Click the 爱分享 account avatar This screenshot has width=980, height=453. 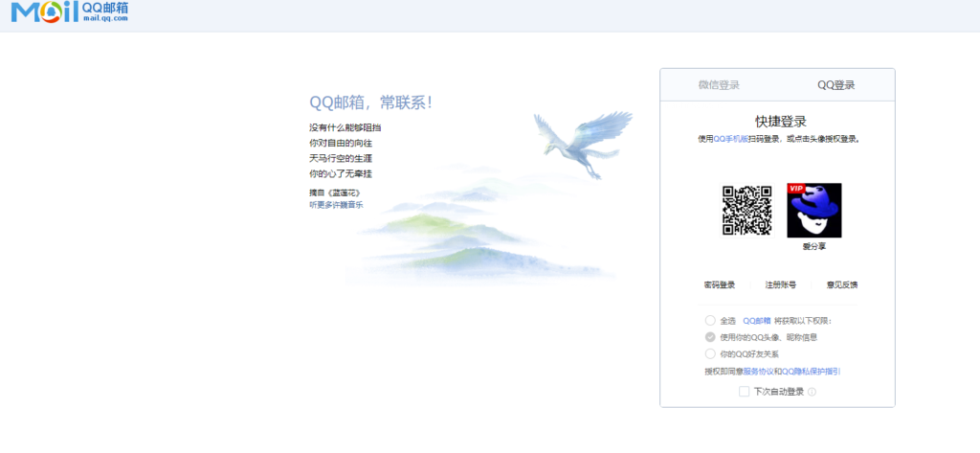click(813, 211)
